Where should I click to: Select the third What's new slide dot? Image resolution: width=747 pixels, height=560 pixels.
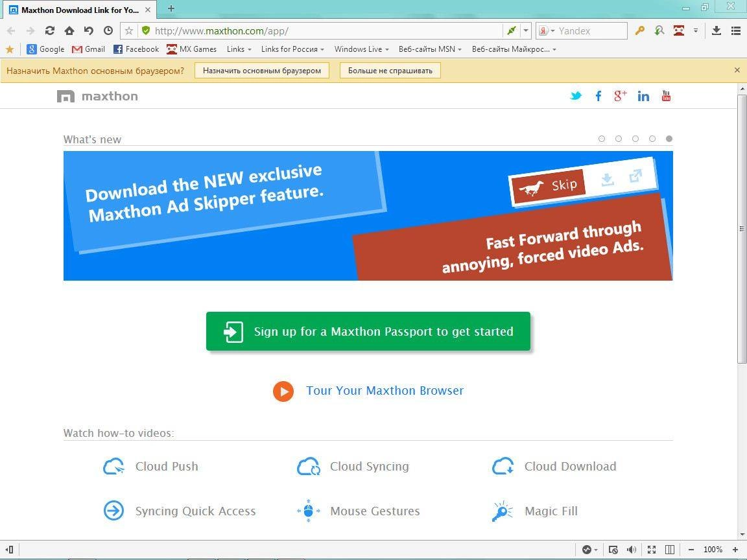pyautogui.click(x=635, y=139)
